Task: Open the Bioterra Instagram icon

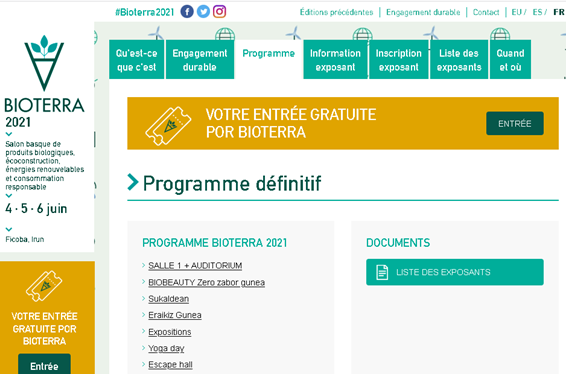Action: pos(219,12)
